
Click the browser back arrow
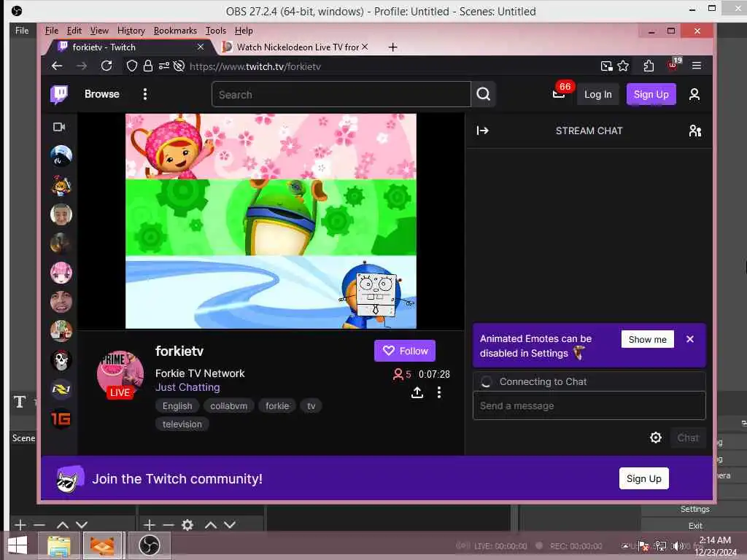(x=57, y=66)
